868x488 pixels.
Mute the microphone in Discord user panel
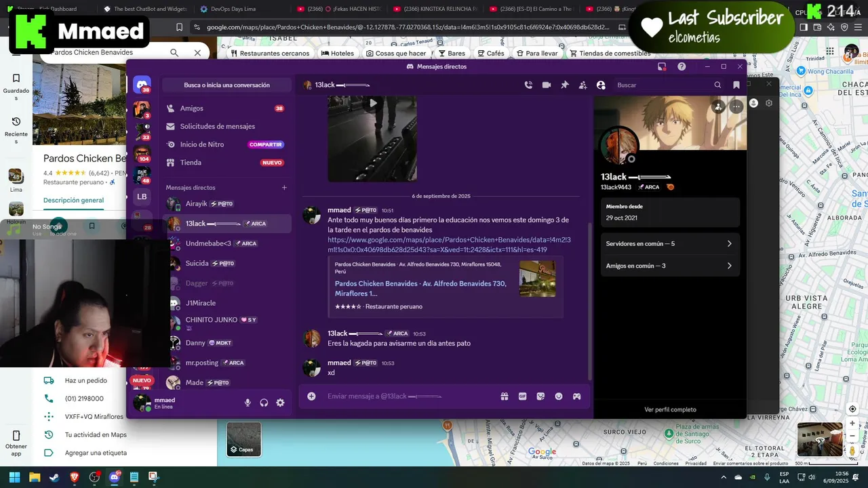click(248, 403)
